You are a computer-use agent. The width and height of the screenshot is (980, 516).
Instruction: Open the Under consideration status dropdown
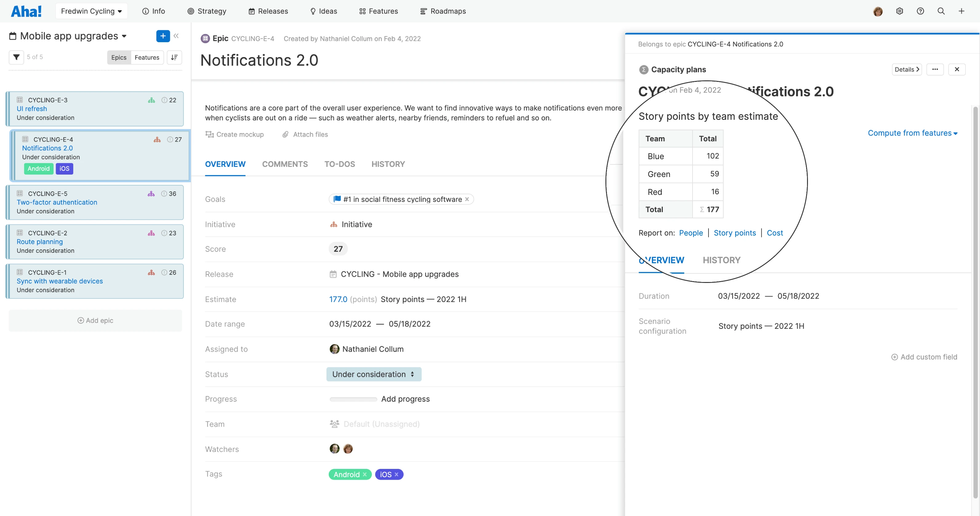373,374
